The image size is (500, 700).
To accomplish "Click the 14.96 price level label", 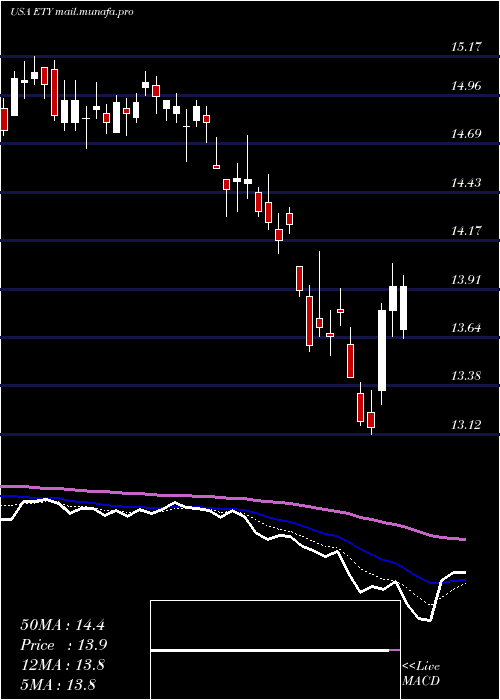I will tap(466, 85).
